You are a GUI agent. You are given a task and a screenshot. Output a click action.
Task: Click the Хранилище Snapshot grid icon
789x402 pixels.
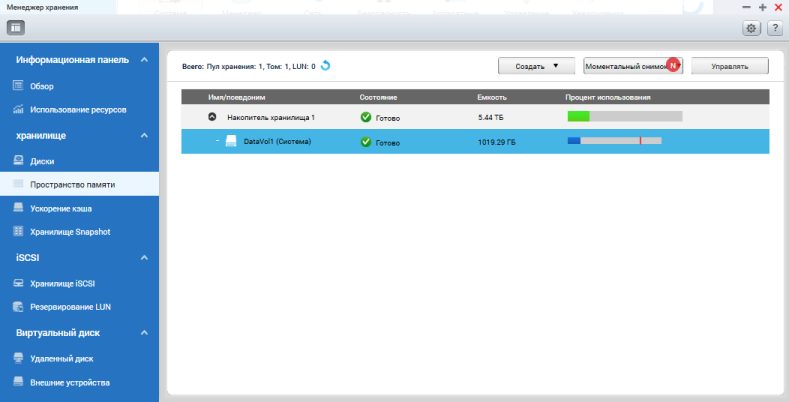pos(18,231)
